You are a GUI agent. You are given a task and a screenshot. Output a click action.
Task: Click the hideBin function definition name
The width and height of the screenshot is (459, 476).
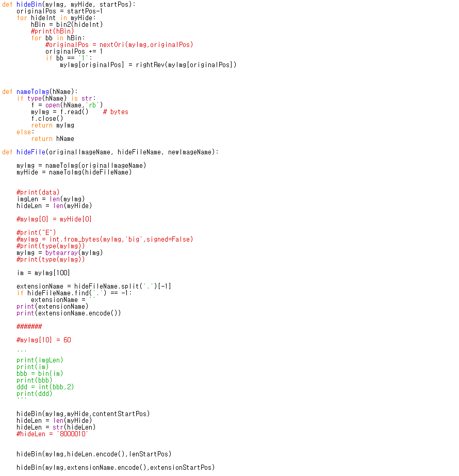pos(29,5)
